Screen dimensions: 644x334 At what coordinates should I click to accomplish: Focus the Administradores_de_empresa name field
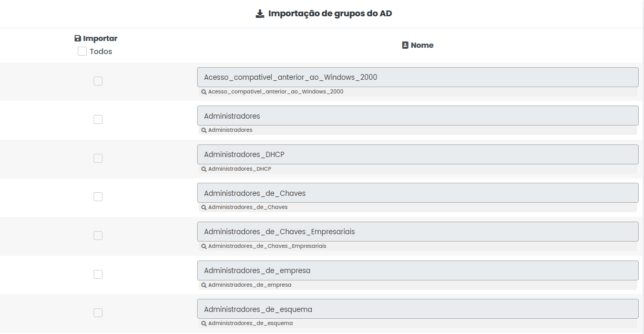pyautogui.click(x=417, y=270)
